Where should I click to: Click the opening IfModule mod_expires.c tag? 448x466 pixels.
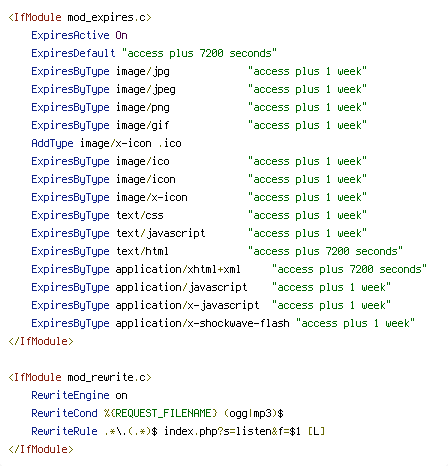tap(80, 17)
